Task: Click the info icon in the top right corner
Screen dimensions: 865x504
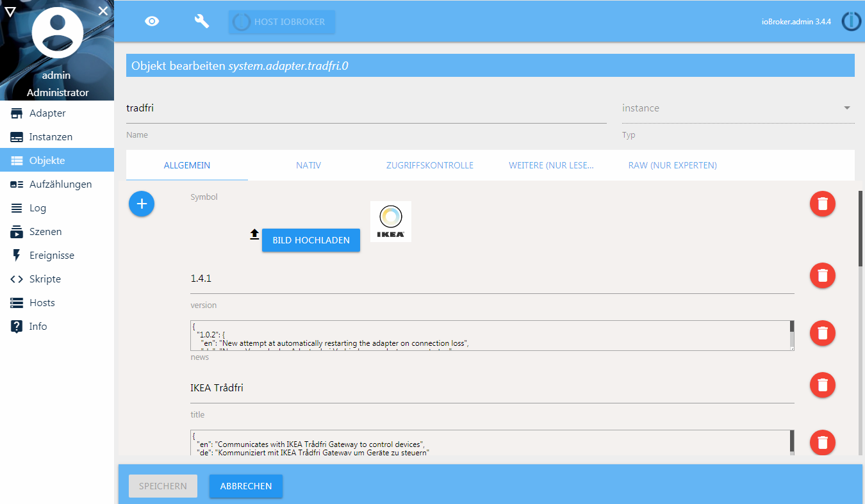Action: point(851,20)
